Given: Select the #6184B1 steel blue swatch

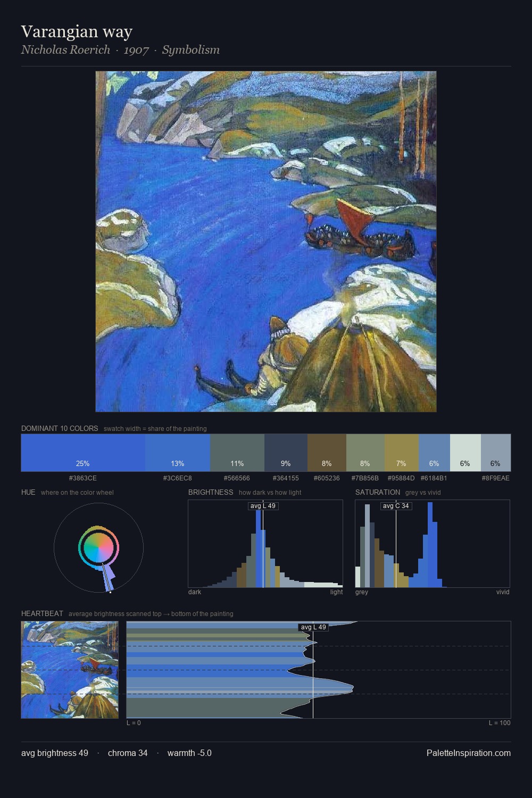Looking at the screenshot, I should coord(434,453).
